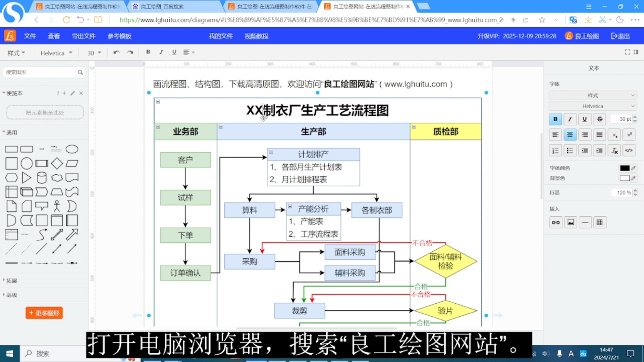Image resolution: width=644 pixels, height=362 pixels.
Task: Click the 退出 logout button
Action: click(x=620, y=36)
